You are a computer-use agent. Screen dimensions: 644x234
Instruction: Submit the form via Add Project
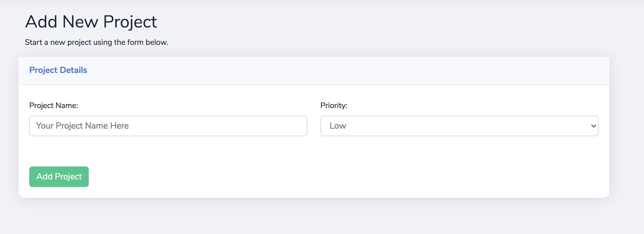coord(59,176)
